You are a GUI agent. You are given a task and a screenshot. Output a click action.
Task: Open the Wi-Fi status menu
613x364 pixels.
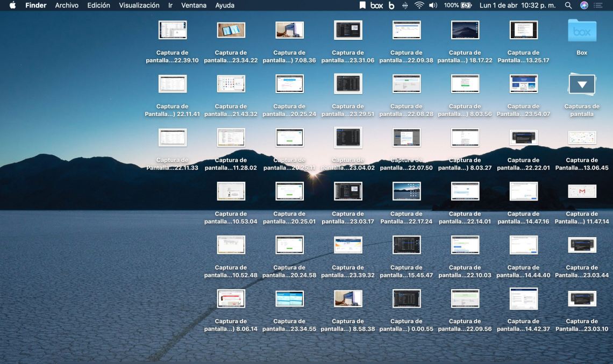click(419, 5)
